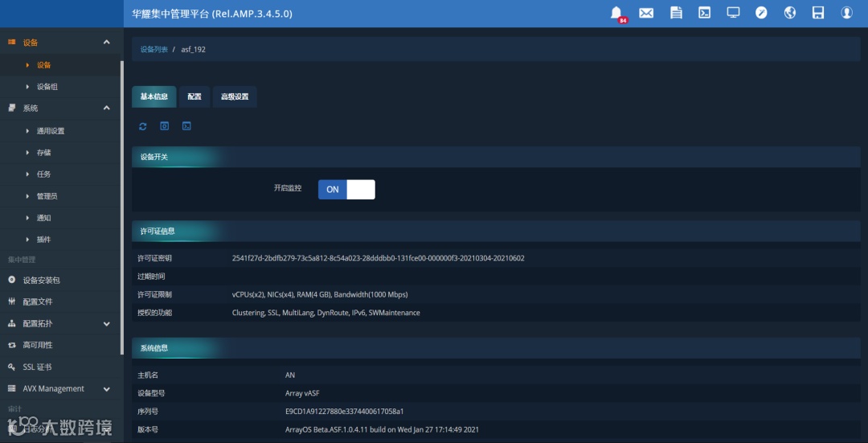This screenshot has height=443, width=868.
Task: Open notifications bell with 84 badge
Action: click(x=616, y=13)
